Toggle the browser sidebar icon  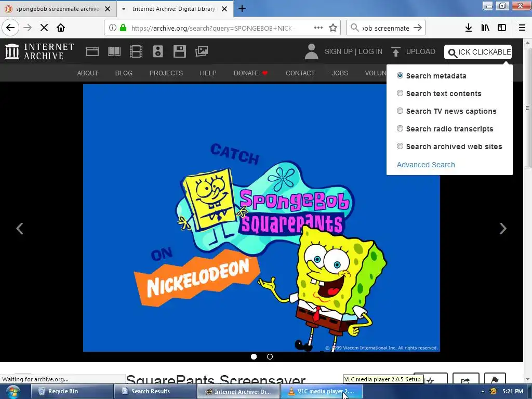tap(502, 28)
